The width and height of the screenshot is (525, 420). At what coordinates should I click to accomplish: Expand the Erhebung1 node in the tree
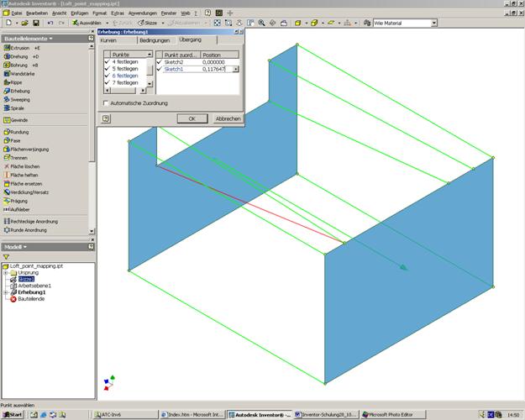(6, 292)
